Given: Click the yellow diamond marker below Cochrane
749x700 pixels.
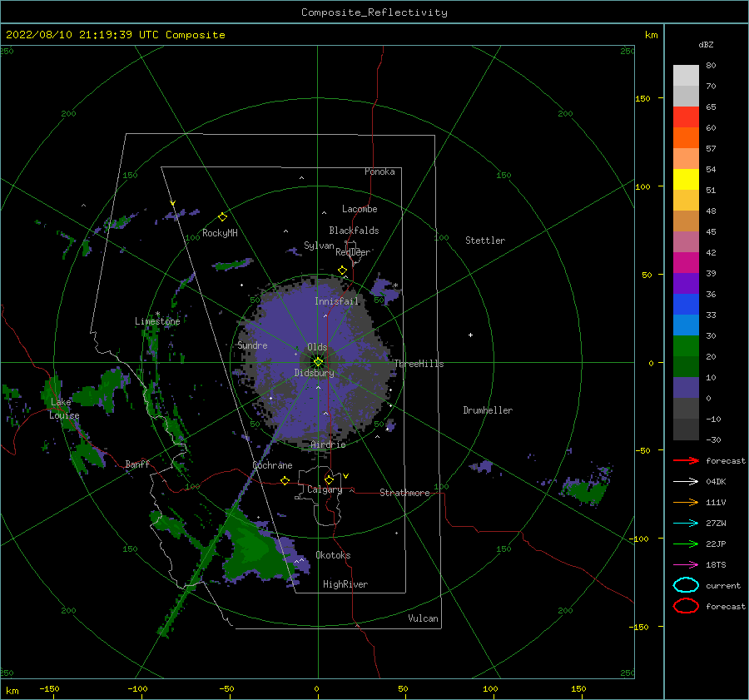Looking at the screenshot, I should pos(285,481).
